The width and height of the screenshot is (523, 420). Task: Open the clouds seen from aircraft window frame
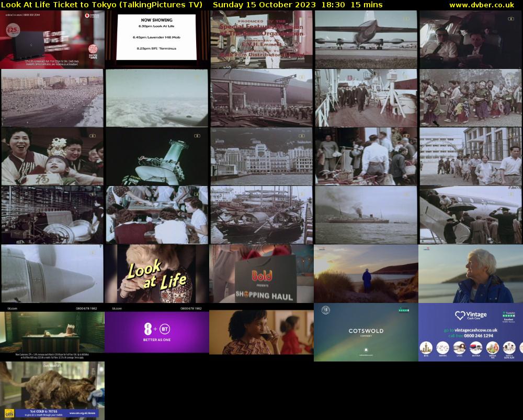click(157, 98)
